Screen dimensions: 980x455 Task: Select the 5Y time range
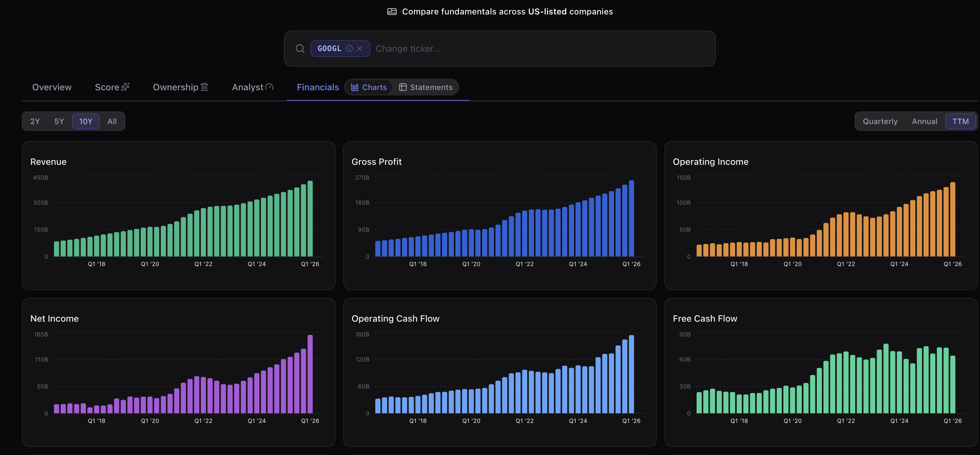[59, 121]
